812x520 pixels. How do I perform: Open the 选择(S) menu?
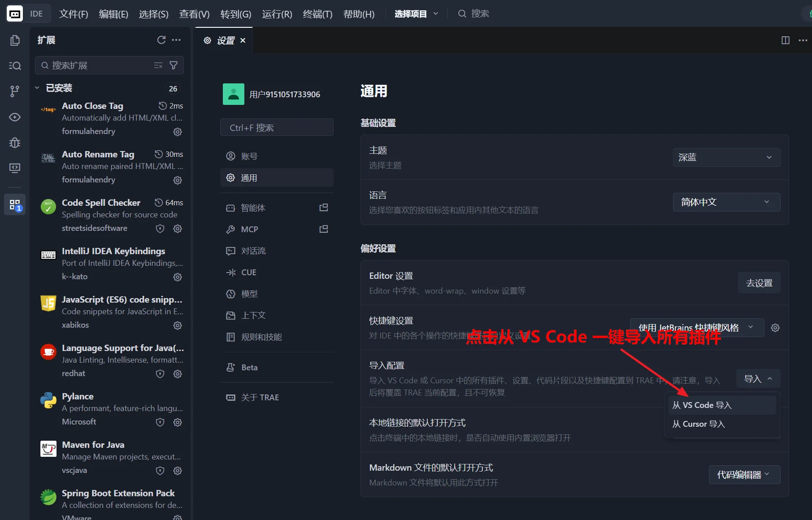pyautogui.click(x=154, y=14)
